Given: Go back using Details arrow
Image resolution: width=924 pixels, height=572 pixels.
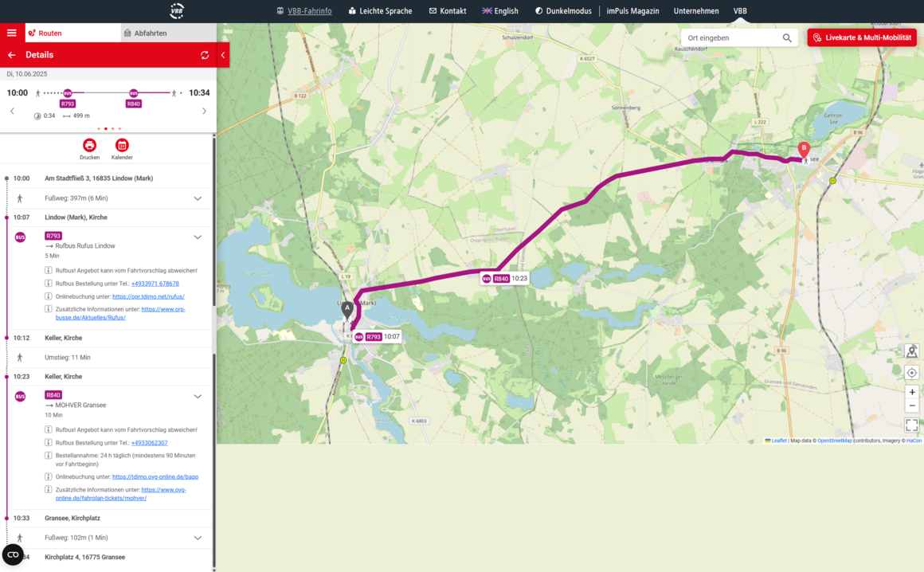Looking at the screenshot, I should pyautogui.click(x=12, y=55).
